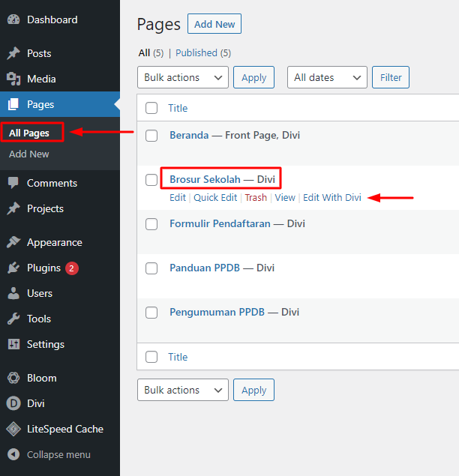
Task: Click the Users person icon
Action: pyautogui.click(x=13, y=293)
